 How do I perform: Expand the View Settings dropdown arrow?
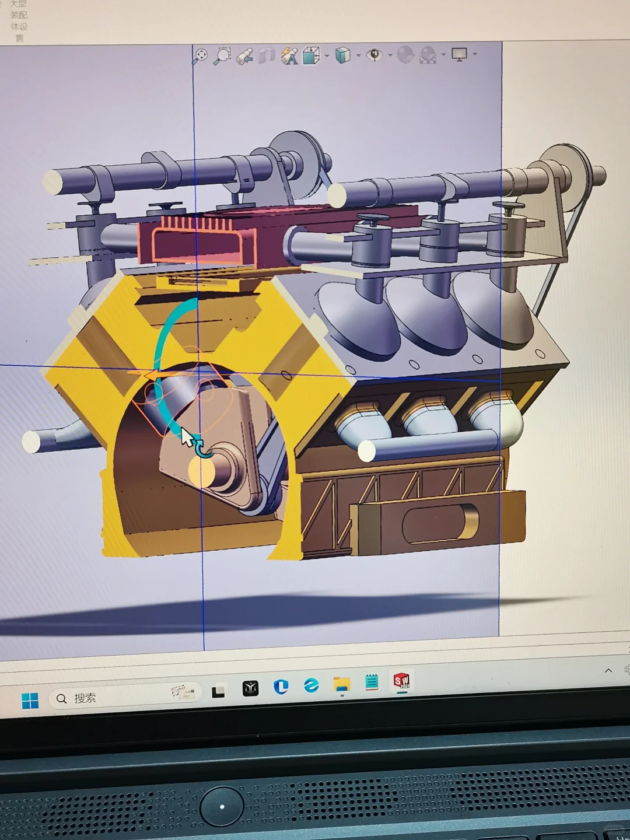coord(475,54)
